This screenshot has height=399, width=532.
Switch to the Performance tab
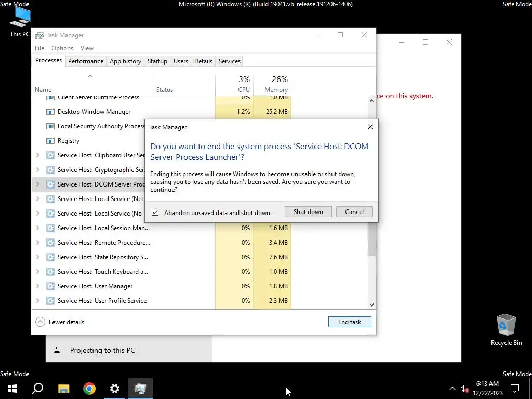(x=86, y=61)
